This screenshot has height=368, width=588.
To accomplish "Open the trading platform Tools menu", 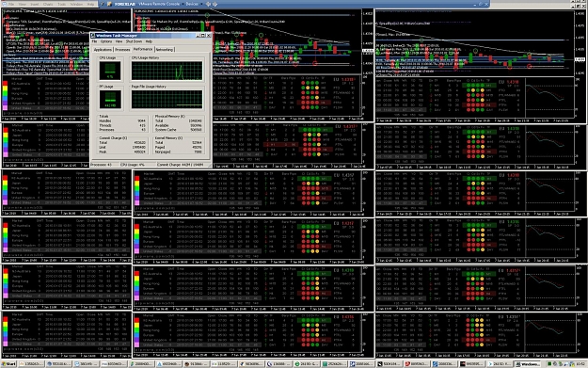I will 61,4.
